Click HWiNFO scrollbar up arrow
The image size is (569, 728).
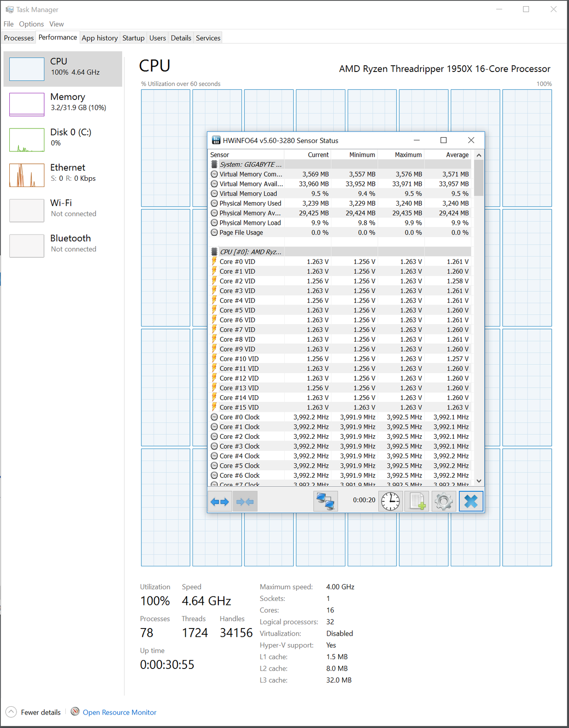tap(479, 155)
